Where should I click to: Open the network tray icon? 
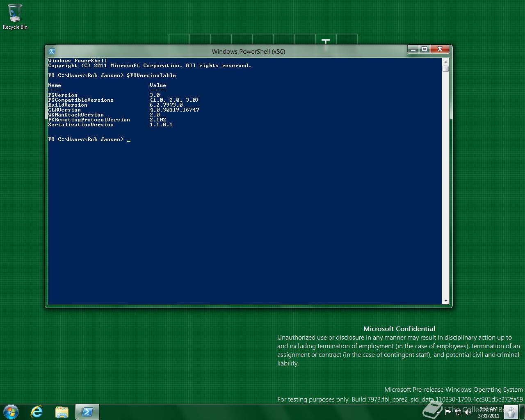coord(458,412)
